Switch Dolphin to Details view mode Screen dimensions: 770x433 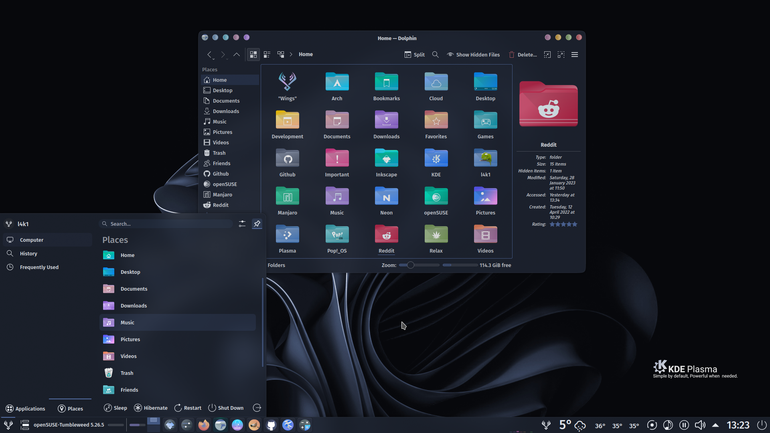tap(281, 54)
